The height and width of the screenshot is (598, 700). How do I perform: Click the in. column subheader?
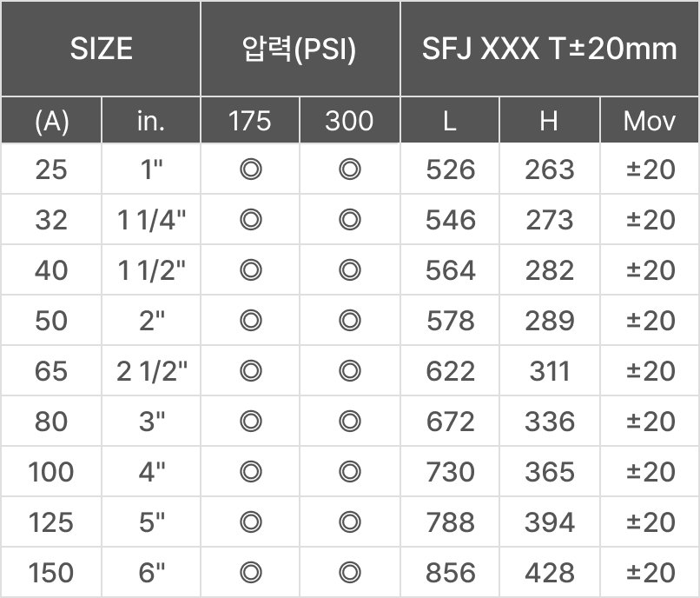coord(151,121)
